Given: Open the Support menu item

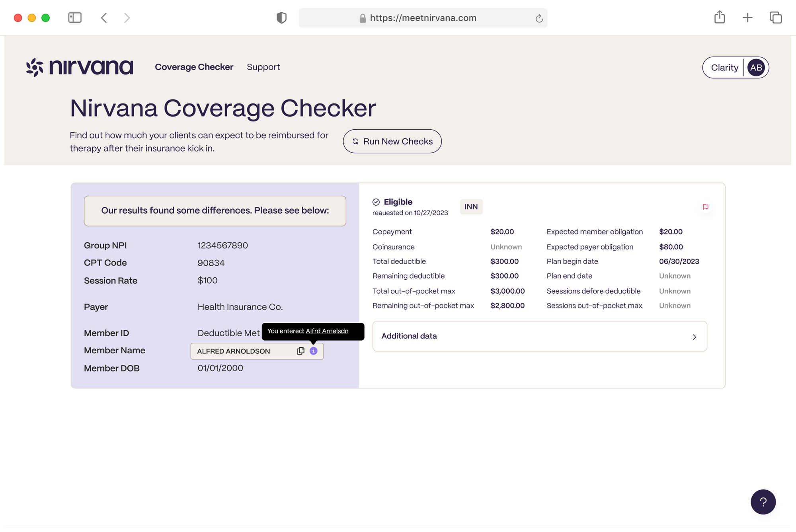Looking at the screenshot, I should point(263,67).
